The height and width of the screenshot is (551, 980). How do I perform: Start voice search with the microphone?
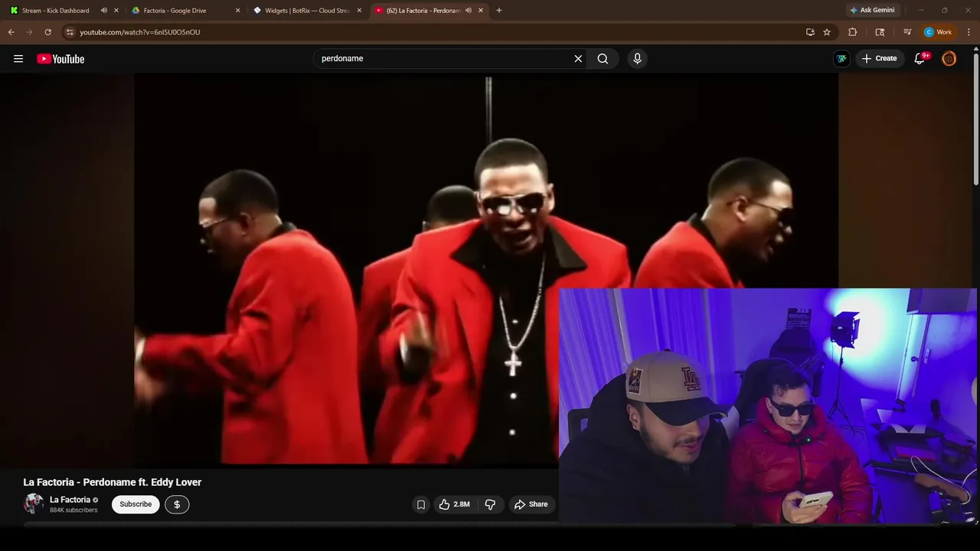tap(637, 59)
